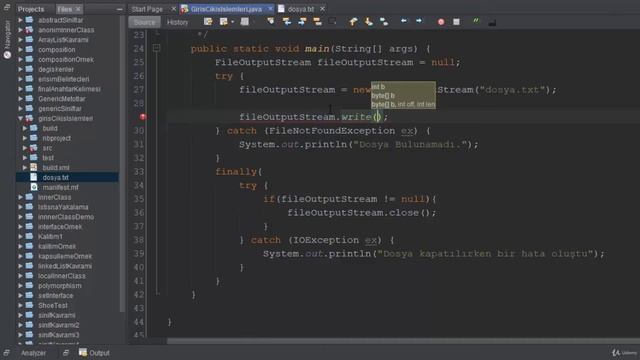Click the icon between Analyzer and Output
This screenshot has width=640, height=360.
pyautogui.click(x=65, y=353)
